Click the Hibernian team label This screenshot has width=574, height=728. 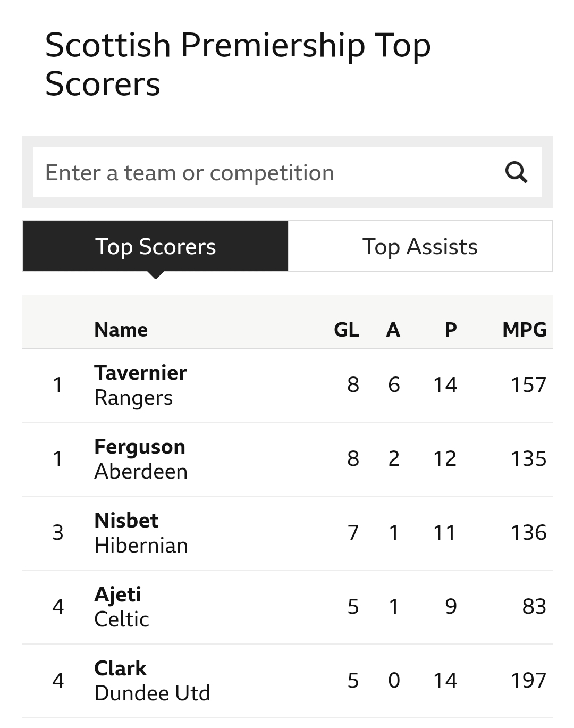(141, 546)
